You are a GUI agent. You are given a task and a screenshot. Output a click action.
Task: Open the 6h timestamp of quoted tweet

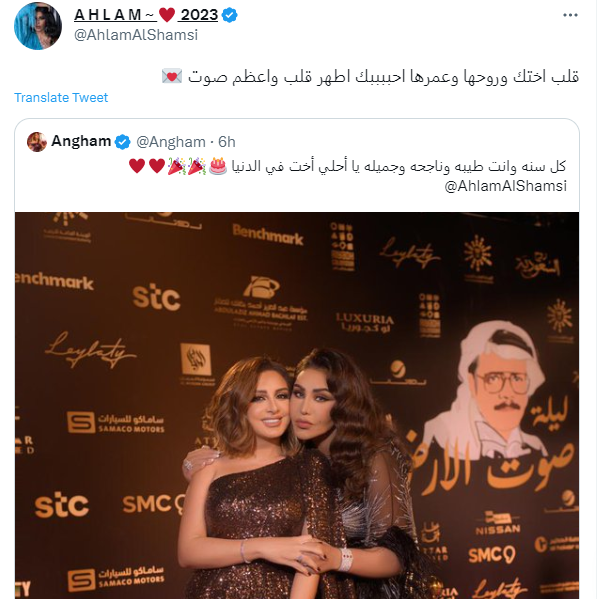tap(227, 142)
